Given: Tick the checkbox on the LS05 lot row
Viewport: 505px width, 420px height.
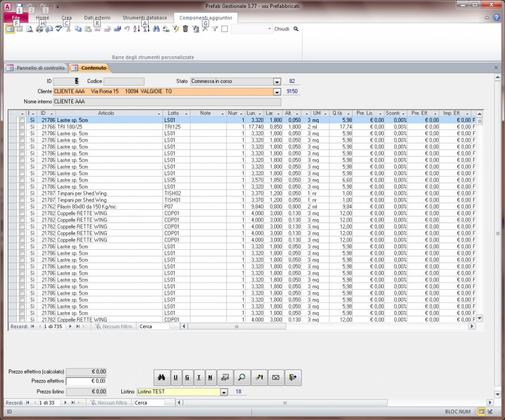Looking at the screenshot, I should (22, 180).
